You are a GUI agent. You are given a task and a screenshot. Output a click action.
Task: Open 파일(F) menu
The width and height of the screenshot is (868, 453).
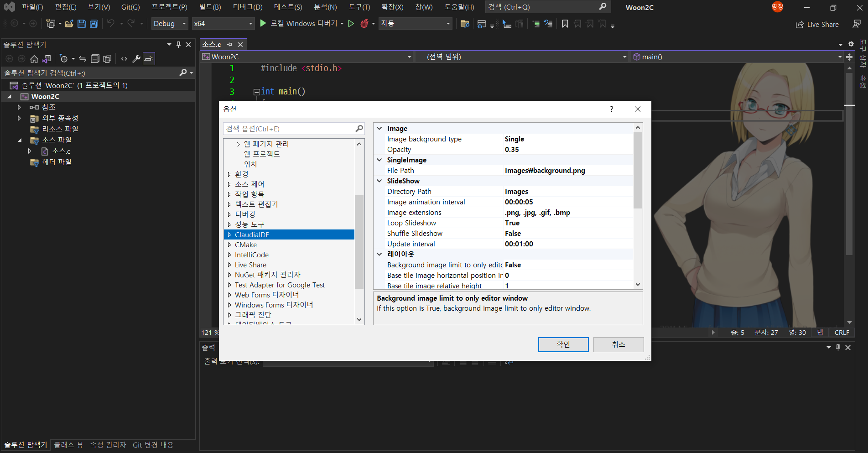[x=32, y=7]
